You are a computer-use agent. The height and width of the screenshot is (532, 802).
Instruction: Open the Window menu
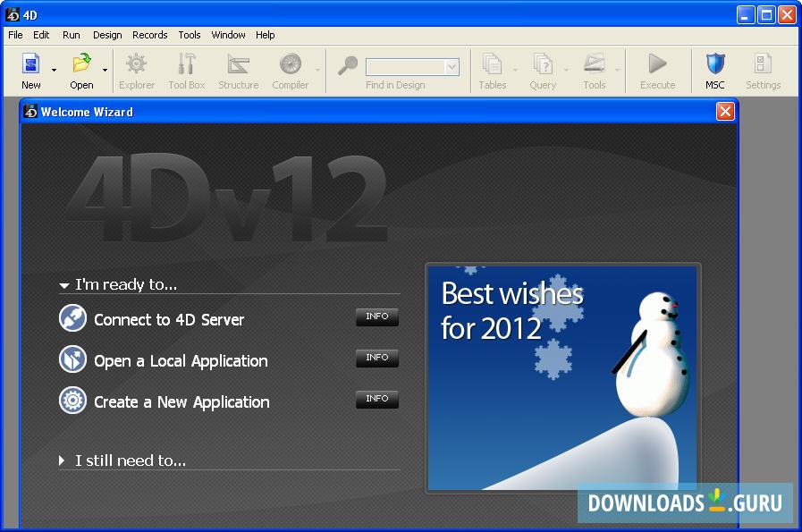(x=228, y=35)
